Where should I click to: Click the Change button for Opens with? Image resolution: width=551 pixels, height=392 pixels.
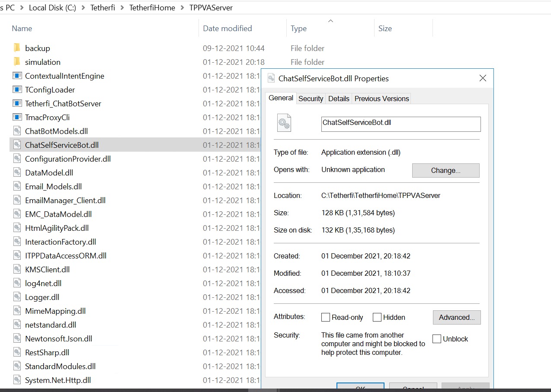click(445, 170)
